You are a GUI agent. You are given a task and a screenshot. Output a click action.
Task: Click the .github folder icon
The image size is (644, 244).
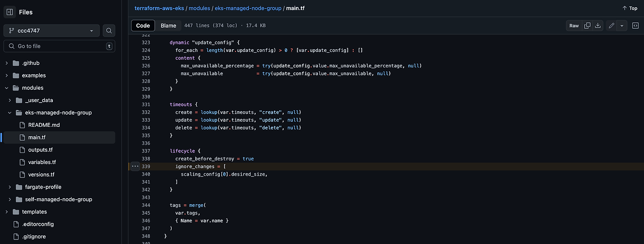point(16,63)
